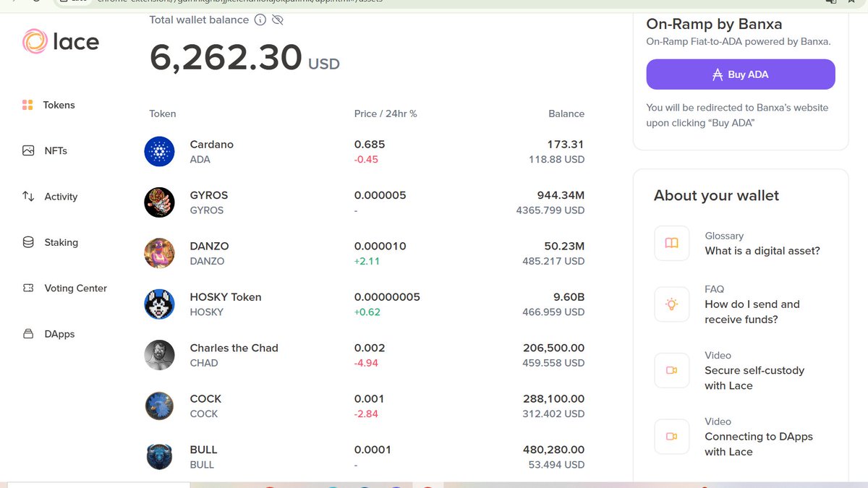Click the HOSKY Token husky logo

(159, 304)
